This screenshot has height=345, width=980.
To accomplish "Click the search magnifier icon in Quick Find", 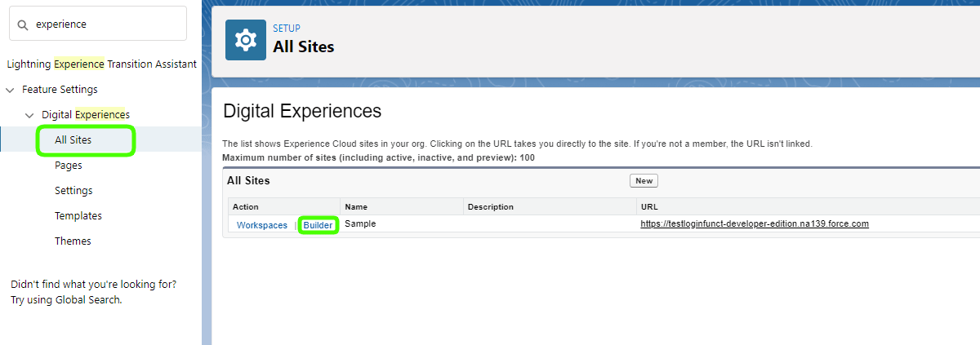I will [23, 24].
